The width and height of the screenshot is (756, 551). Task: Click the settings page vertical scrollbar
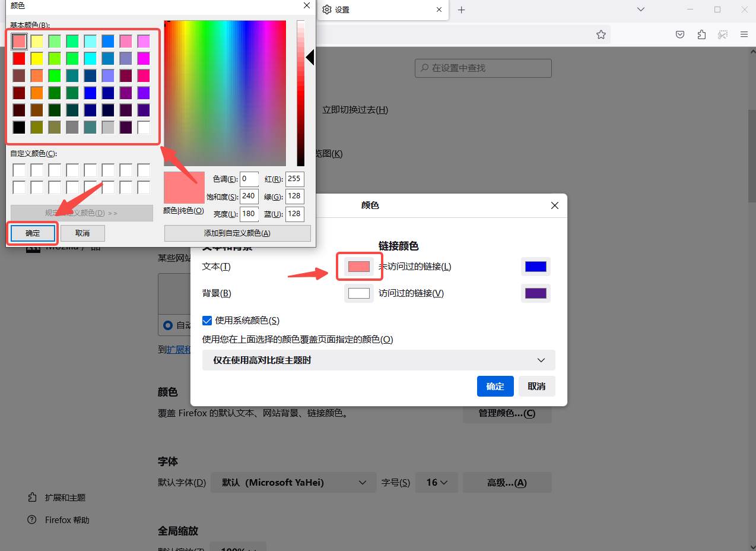(x=752, y=157)
